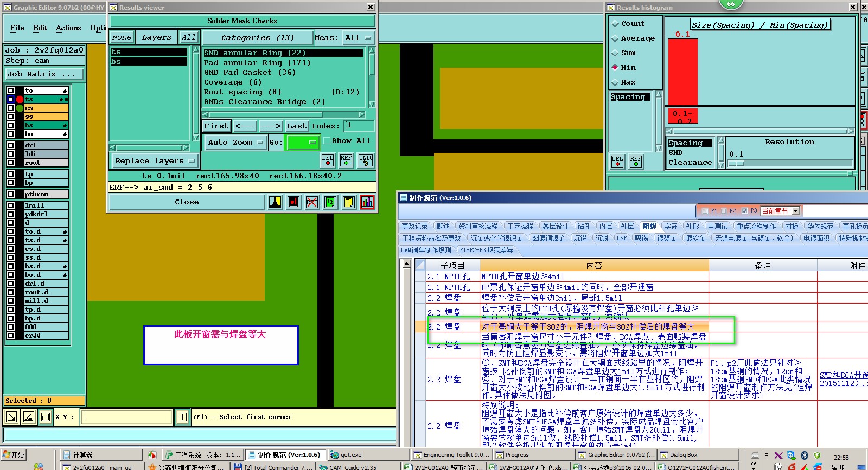Open the Job Matrix button
The image size is (868, 470).
(45, 74)
